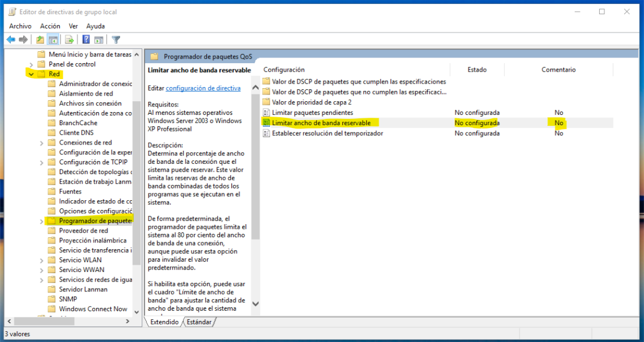This screenshot has width=644, height=342.
Task: Click the policy icon of Limitar ancho de banda reservable
Action: (x=266, y=123)
